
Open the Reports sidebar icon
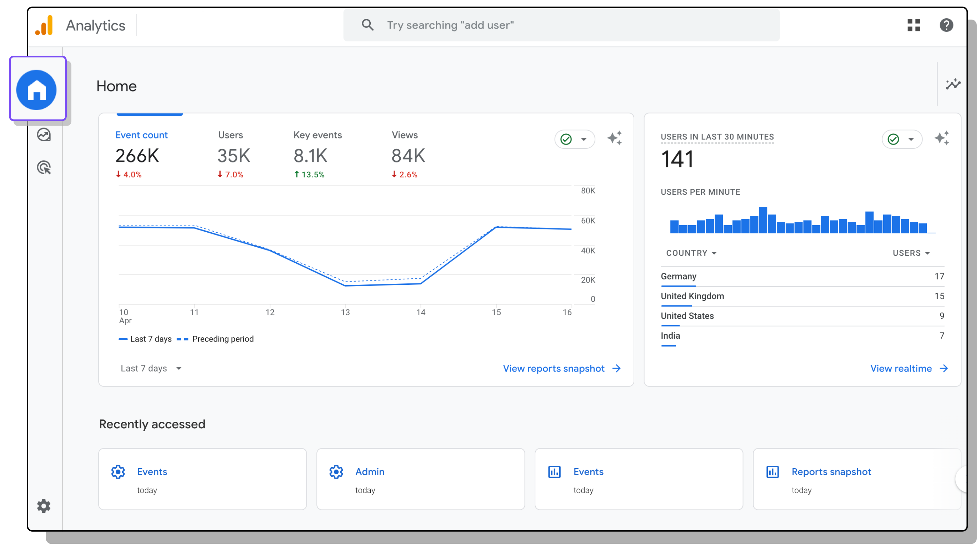pos(44,135)
